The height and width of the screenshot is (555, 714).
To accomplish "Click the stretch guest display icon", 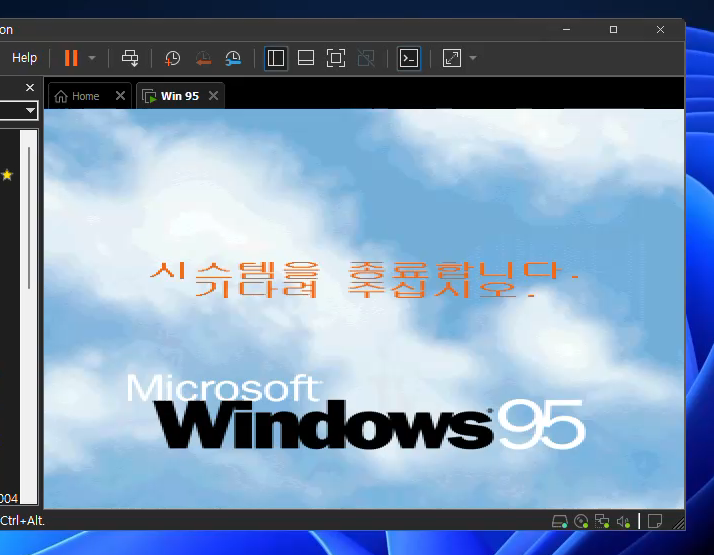I will [x=452, y=58].
